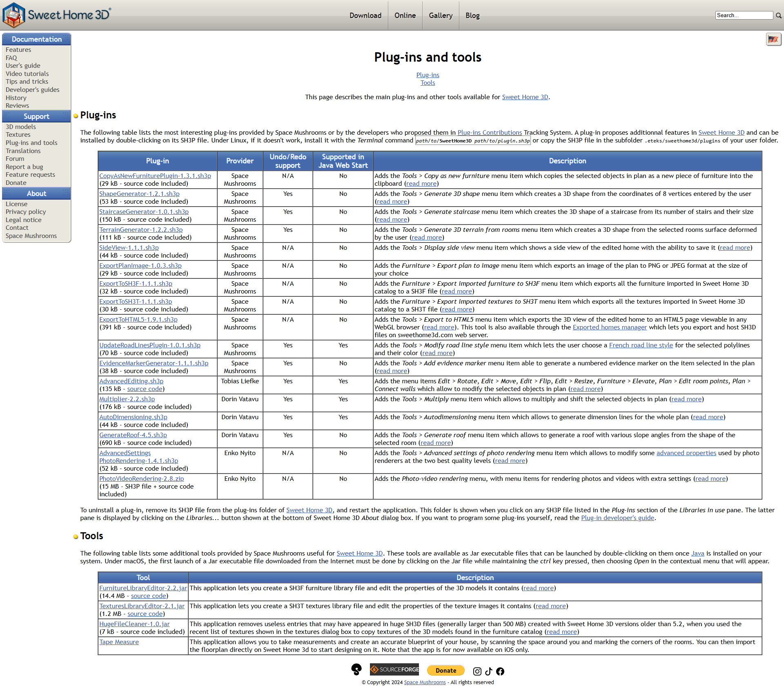This screenshot has width=784, height=689.
Task: Download Multiplier-2.2.sh3p
Action: coord(127,399)
